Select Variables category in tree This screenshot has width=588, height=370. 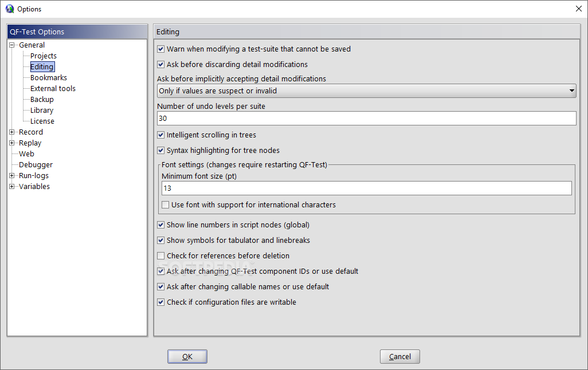pyautogui.click(x=34, y=186)
